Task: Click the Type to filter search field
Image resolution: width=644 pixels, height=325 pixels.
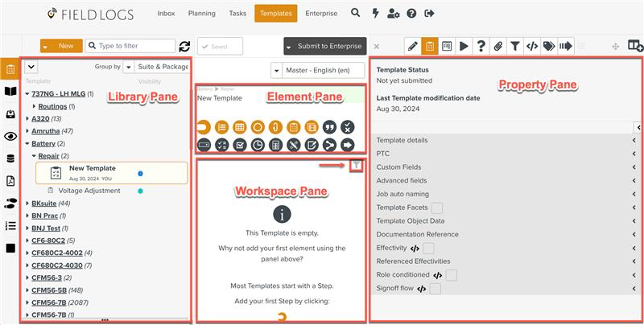Action: point(134,47)
